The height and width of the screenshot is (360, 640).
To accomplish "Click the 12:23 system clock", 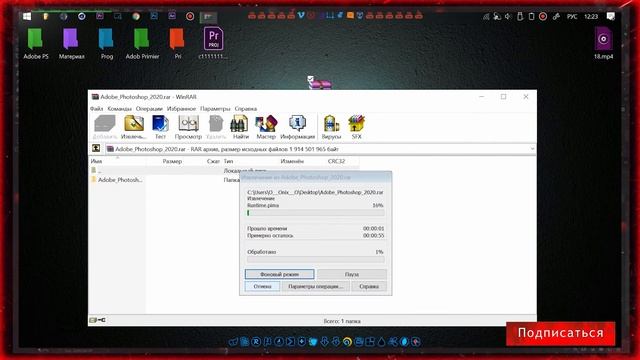I will pyautogui.click(x=591, y=17).
